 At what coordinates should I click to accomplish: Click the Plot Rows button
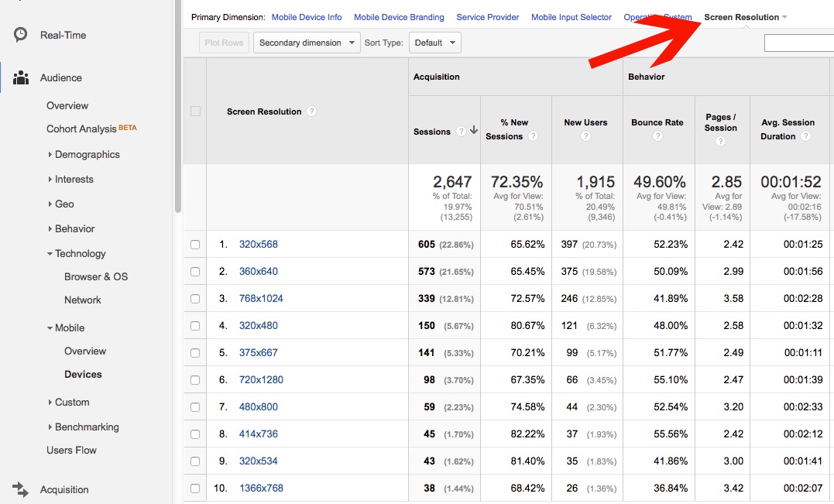(x=224, y=43)
